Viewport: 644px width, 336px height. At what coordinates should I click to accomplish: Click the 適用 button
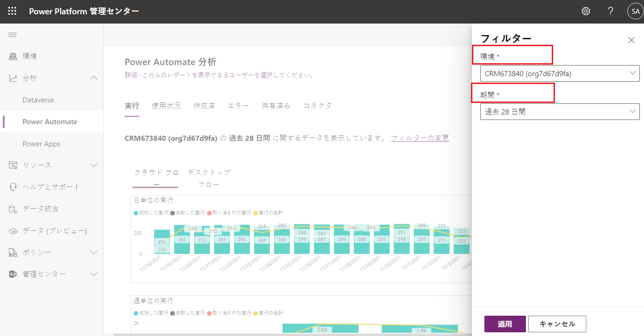[x=505, y=324]
